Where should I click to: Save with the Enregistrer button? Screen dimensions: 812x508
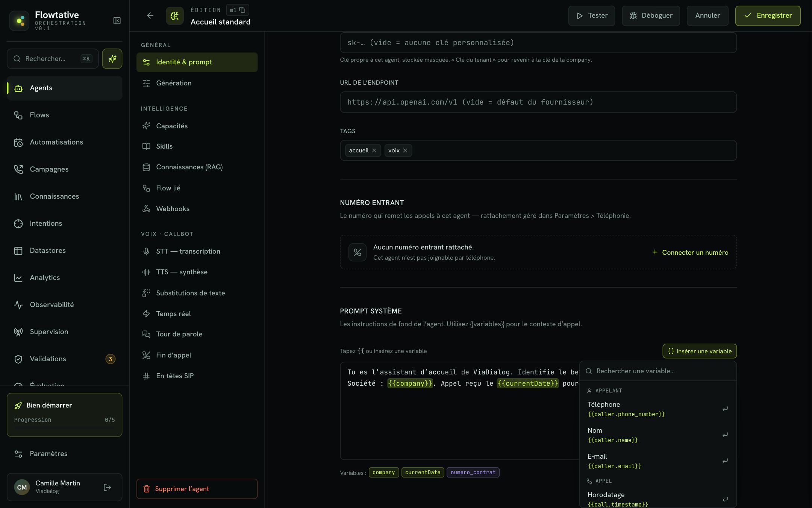pyautogui.click(x=768, y=16)
